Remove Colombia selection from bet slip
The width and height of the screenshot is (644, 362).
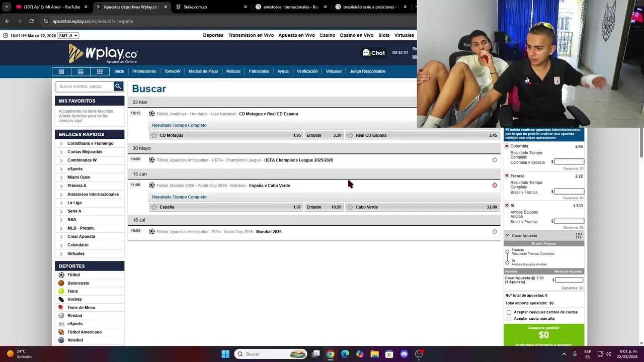pyautogui.click(x=507, y=146)
